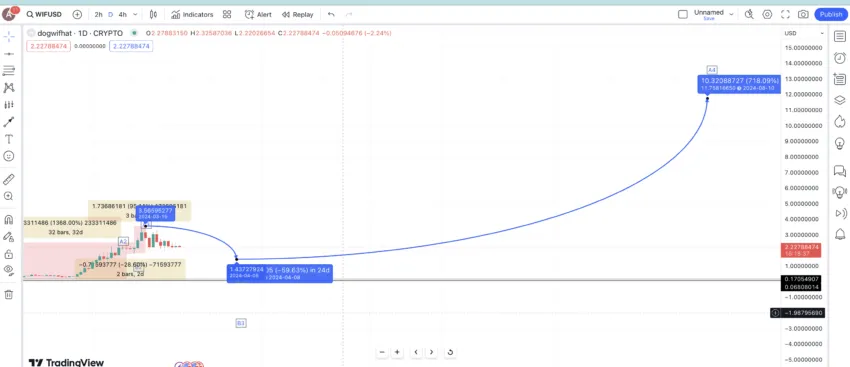Open the watchlist panel icon
The image size is (850, 367).
click(x=839, y=37)
